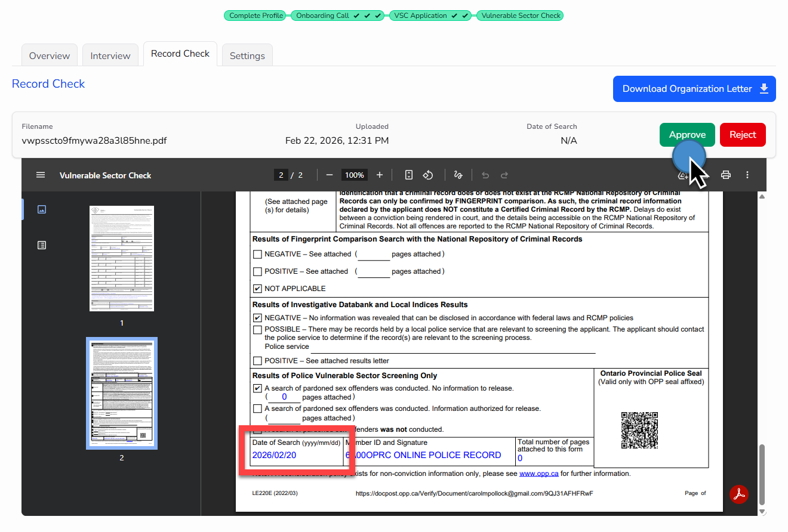Check POSITIVE – See attached results letter checkbox

point(257,361)
